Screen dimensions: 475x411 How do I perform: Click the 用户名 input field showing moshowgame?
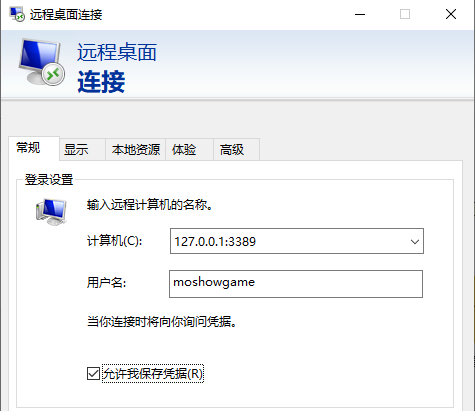296,284
